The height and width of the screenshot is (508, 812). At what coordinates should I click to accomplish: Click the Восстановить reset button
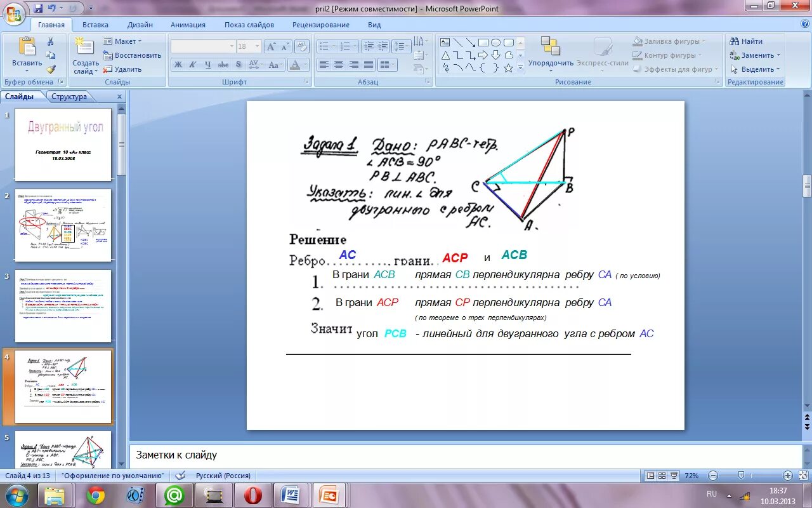coord(132,55)
